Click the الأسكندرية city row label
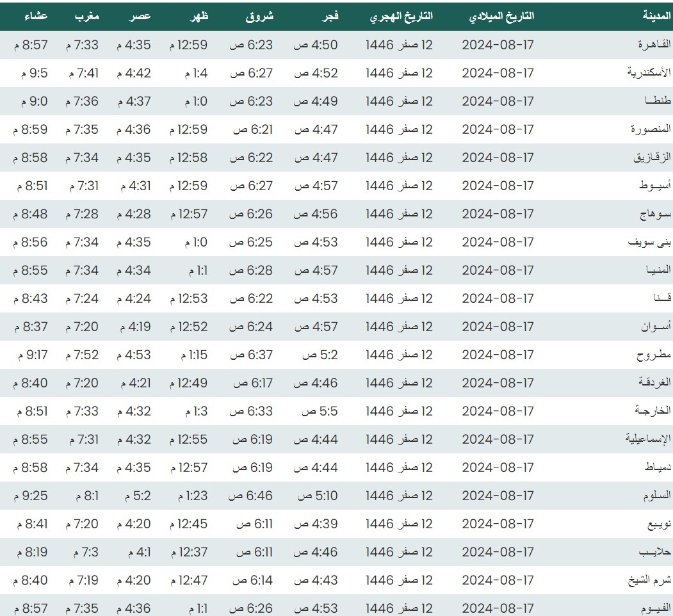The height and width of the screenshot is (616, 673). pyautogui.click(x=649, y=73)
